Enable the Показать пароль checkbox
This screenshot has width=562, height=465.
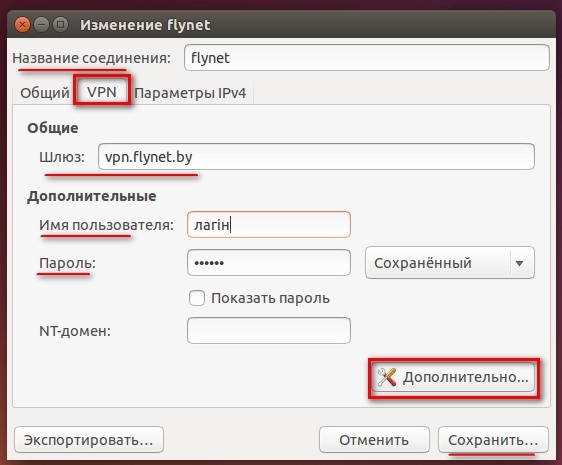point(197,298)
